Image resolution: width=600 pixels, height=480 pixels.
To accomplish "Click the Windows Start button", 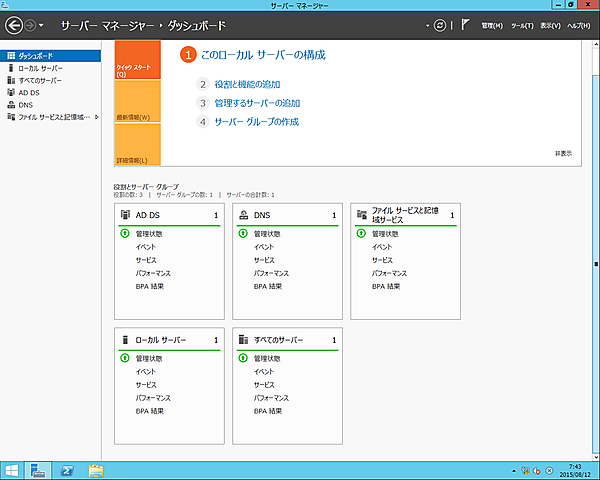I will (x=11, y=471).
